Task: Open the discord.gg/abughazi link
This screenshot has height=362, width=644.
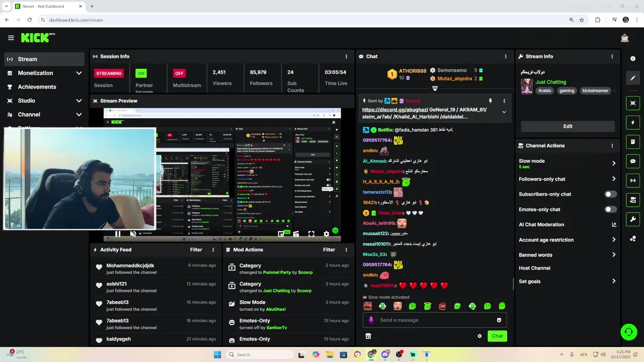Action: [x=395, y=110]
